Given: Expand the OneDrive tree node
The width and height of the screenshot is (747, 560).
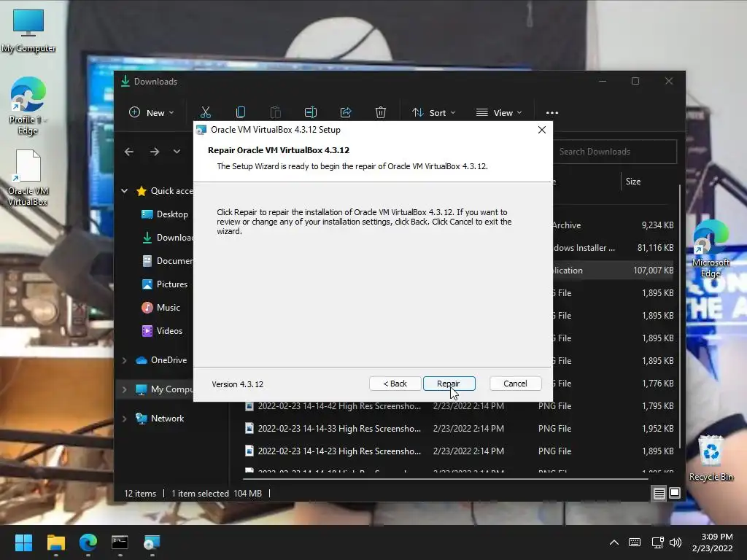Looking at the screenshot, I should 124,360.
